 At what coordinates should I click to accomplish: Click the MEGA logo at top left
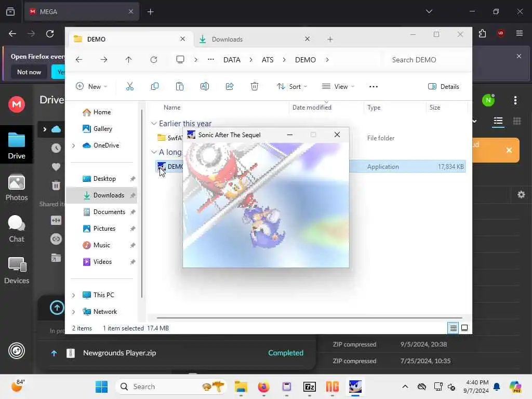(17, 104)
